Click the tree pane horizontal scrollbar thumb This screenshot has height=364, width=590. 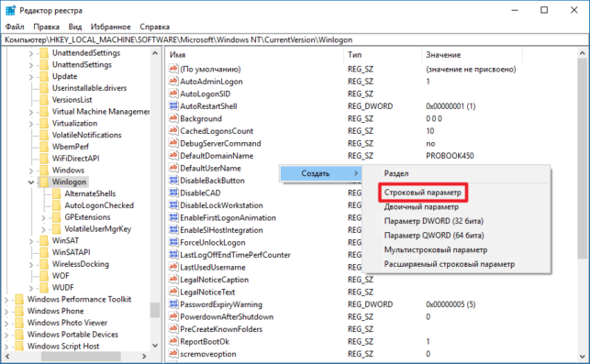82,356
